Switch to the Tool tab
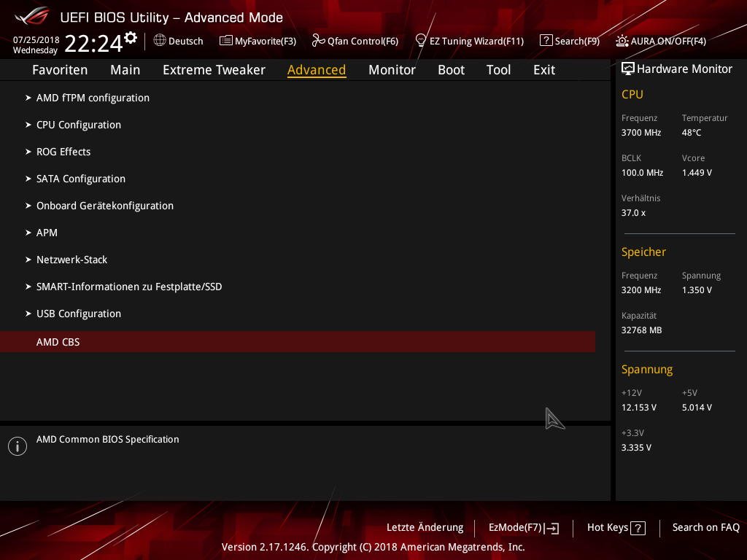Viewport: 747px width, 560px height. click(498, 70)
